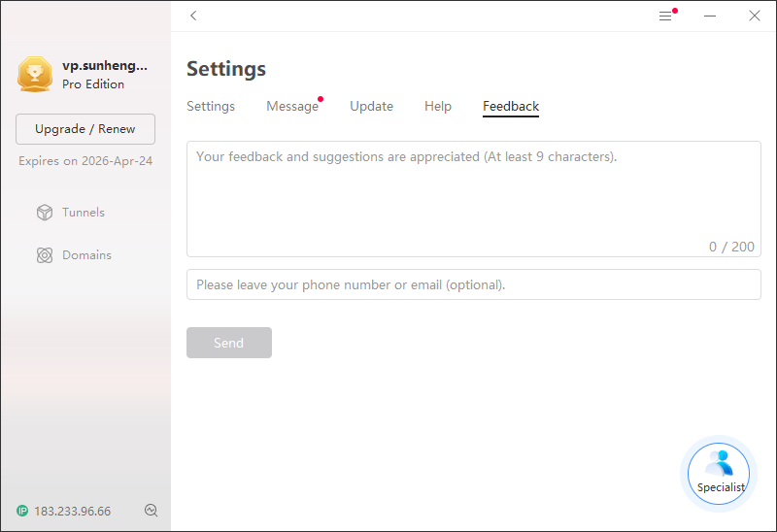Click the gold trophy account badge
Screen dimensions: 777x532
35,75
